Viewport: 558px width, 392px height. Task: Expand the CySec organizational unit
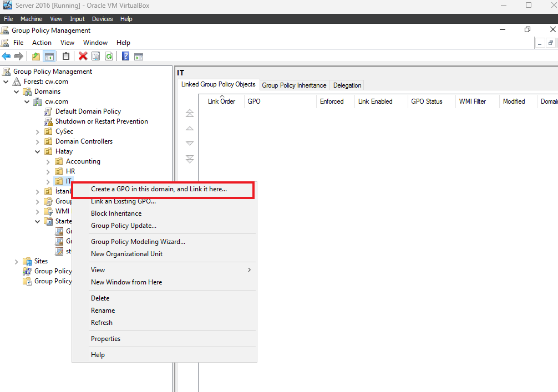(x=37, y=131)
